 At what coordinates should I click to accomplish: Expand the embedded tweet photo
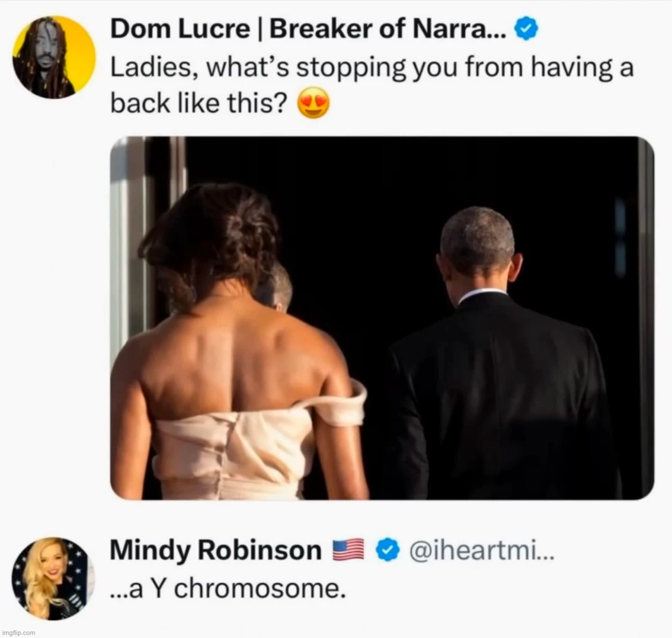tap(382, 318)
